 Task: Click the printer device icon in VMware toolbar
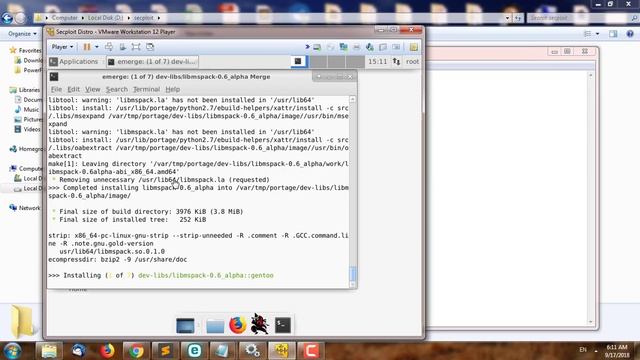(356, 47)
